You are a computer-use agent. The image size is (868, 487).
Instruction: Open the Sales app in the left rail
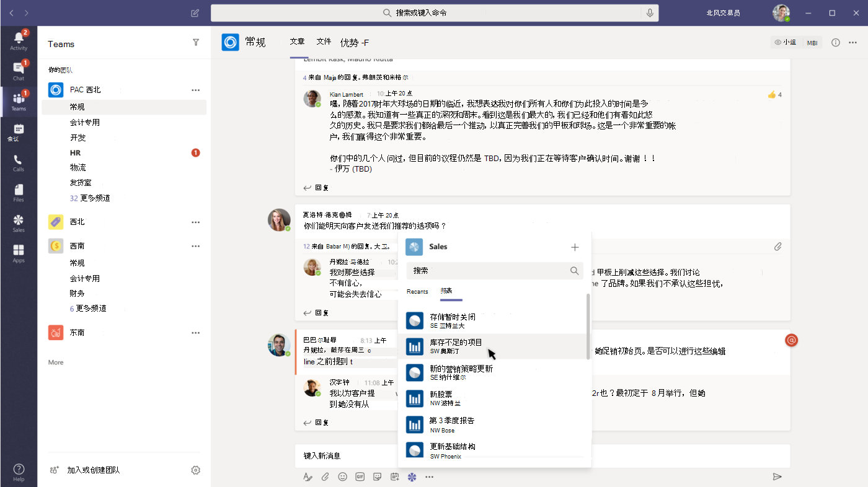point(19,223)
